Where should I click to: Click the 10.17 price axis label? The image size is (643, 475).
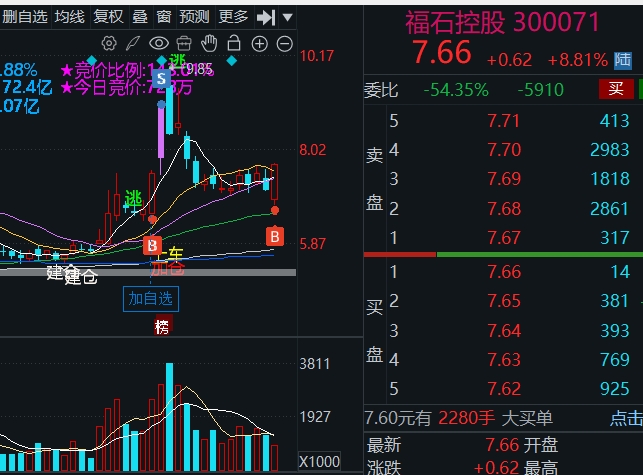pos(317,56)
